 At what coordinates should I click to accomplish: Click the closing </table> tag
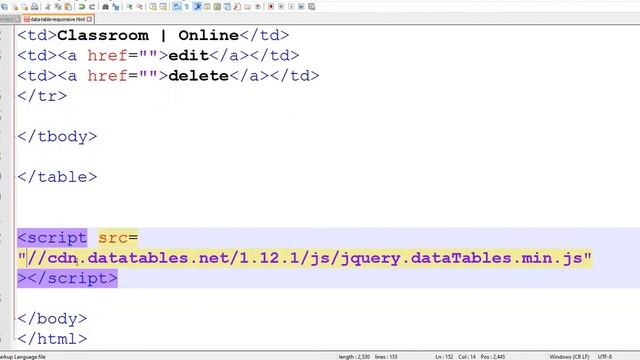click(x=57, y=177)
